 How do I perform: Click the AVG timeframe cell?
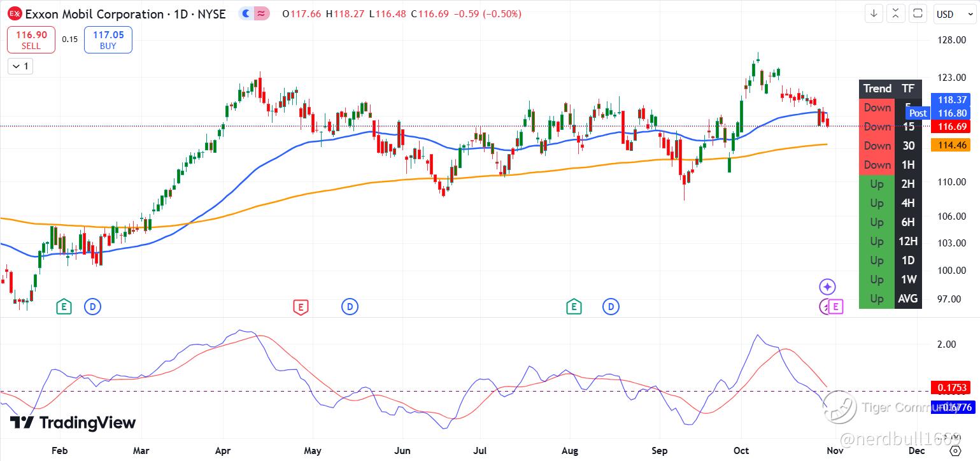(908, 299)
